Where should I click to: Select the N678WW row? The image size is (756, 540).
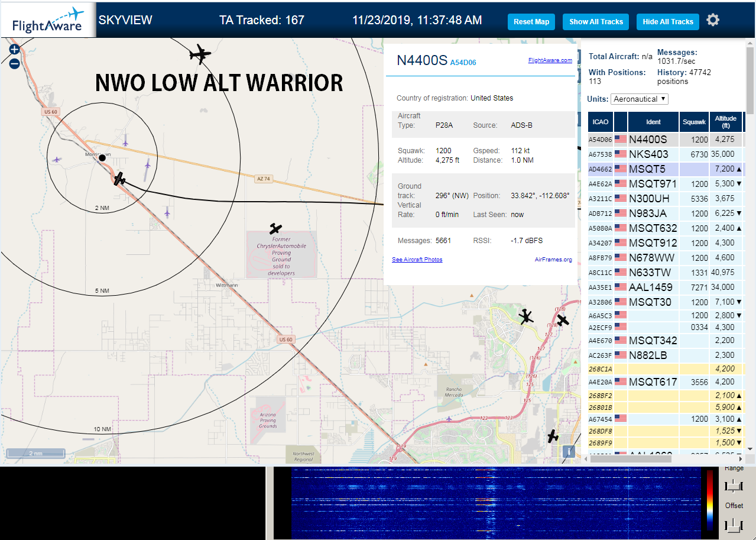coord(666,257)
